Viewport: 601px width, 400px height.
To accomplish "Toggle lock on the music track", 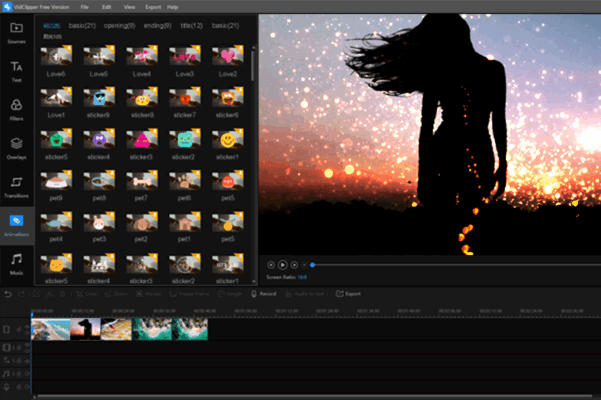I will [x=19, y=374].
